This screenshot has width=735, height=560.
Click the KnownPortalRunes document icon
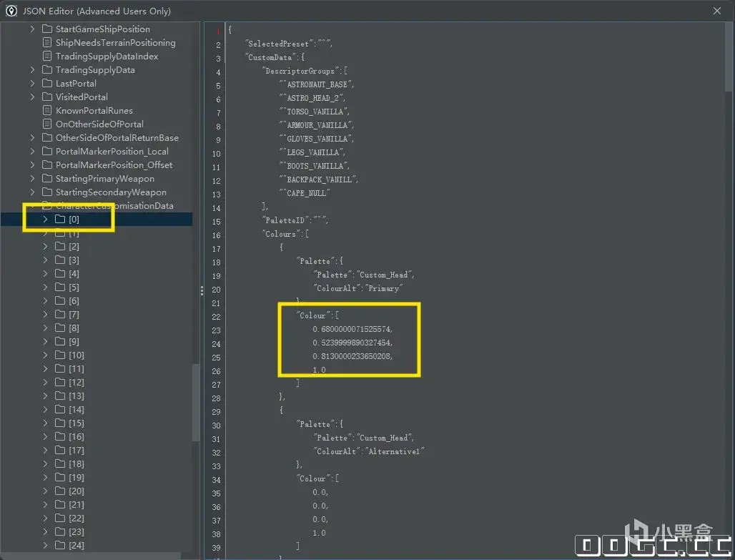[x=47, y=111]
